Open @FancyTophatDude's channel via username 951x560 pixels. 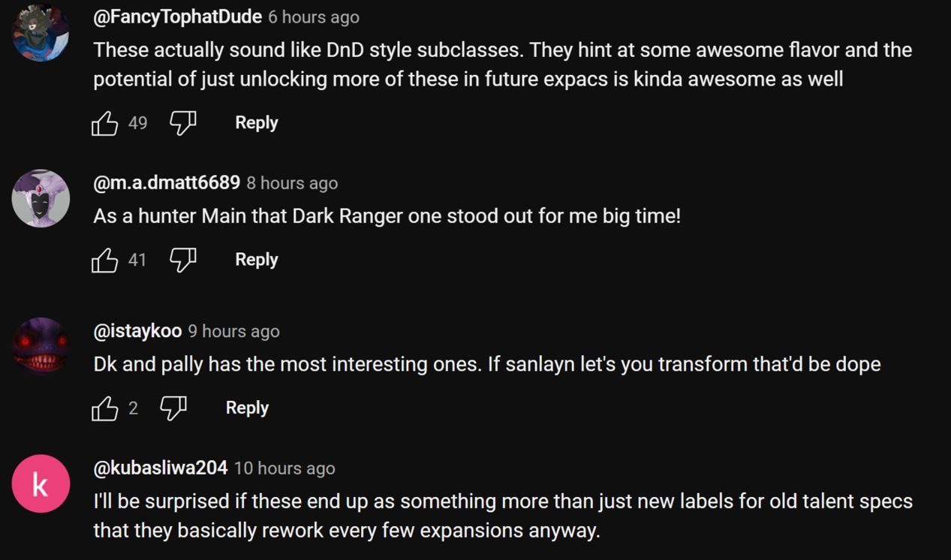[177, 17]
